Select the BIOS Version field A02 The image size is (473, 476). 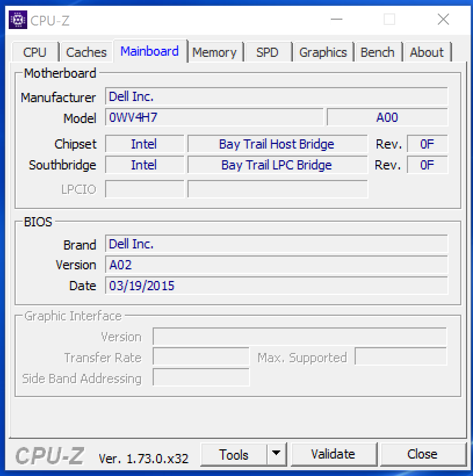click(276, 265)
